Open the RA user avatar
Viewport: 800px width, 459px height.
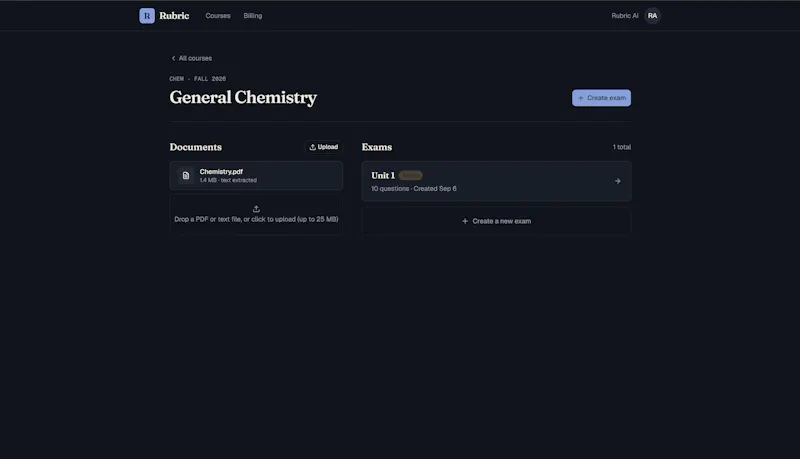652,16
